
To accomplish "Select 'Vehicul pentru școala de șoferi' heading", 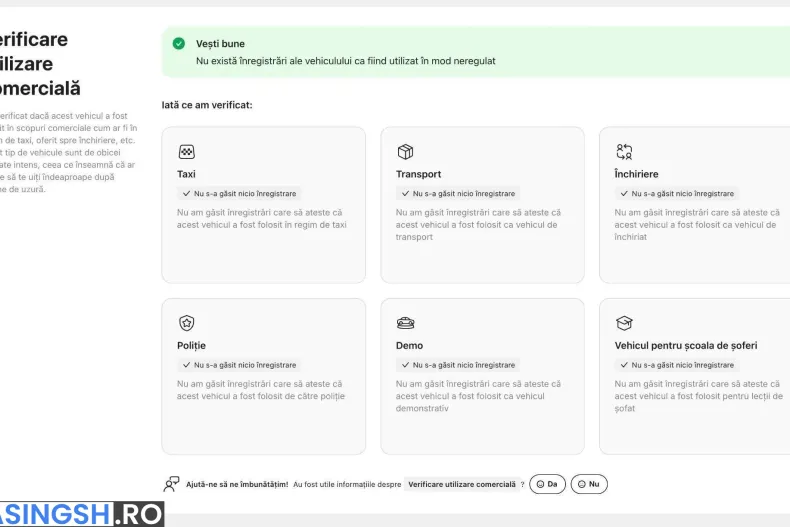I will [686, 346].
